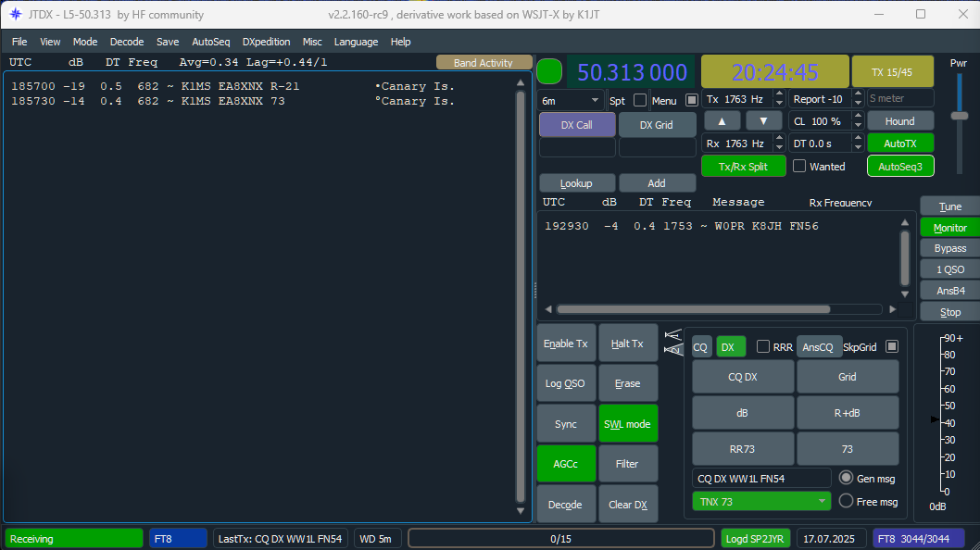
Task: Open the Mode menu
Action: tap(85, 42)
